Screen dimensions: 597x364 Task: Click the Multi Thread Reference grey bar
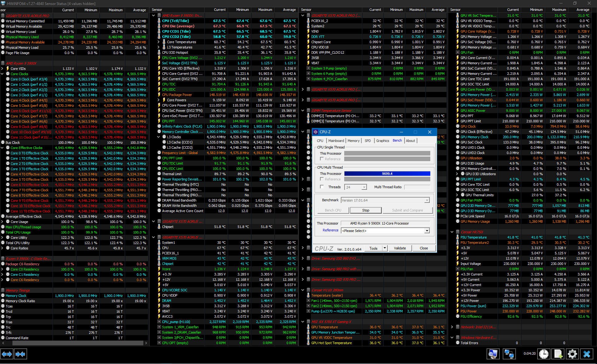click(x=387, y=179)
